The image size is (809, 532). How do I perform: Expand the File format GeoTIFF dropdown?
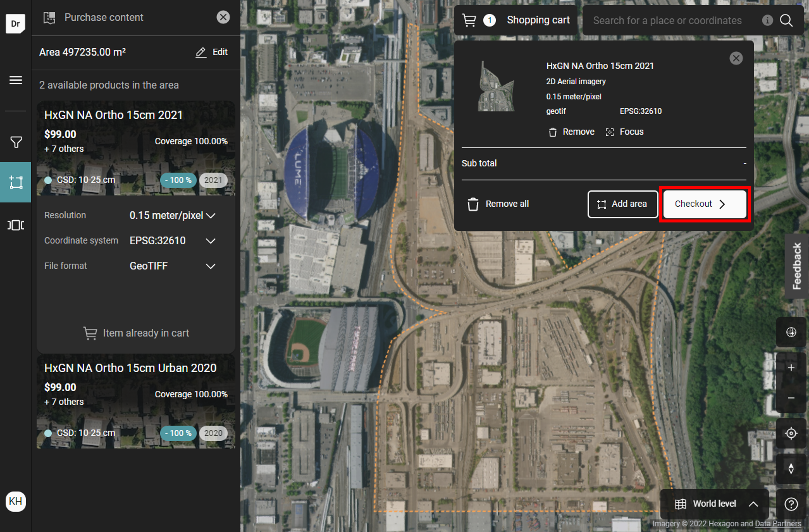173,266
